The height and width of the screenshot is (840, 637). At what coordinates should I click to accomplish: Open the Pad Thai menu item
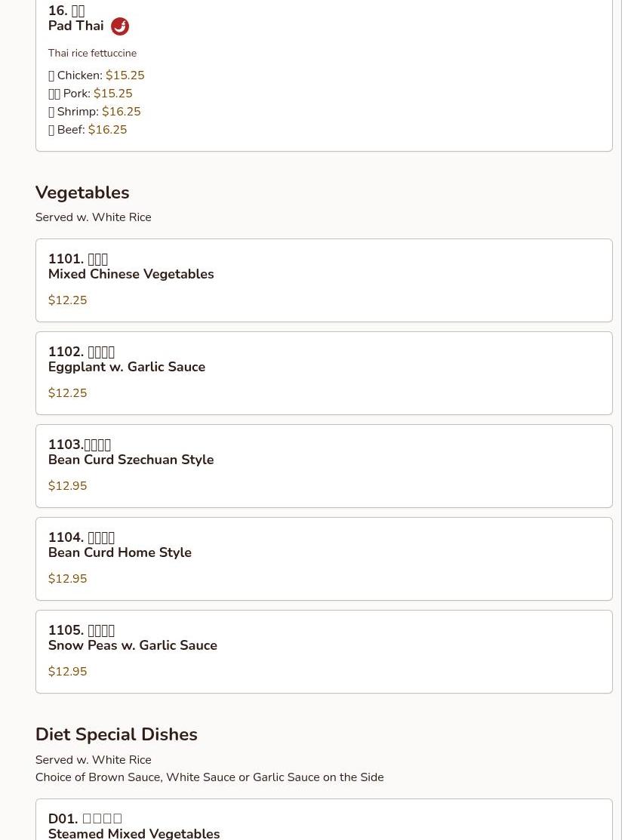coord(75,26)
